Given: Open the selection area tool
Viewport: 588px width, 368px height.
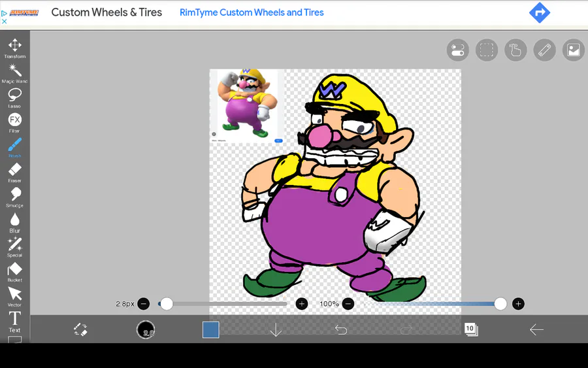Looking at the screenshot, I should [x=486, y=50].
